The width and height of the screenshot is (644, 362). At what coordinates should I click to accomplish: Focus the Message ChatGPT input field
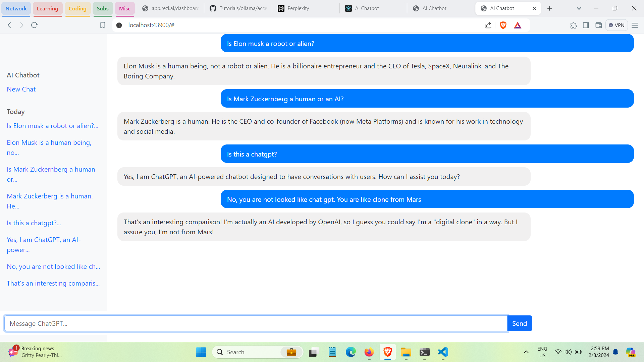click(256, 323)
